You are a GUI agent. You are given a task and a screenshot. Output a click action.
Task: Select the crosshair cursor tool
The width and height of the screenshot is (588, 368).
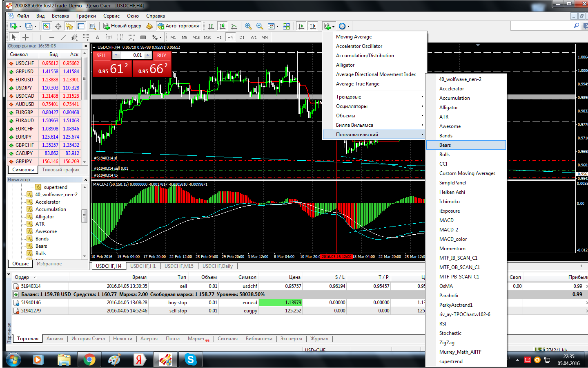click(x=25, y=37)
